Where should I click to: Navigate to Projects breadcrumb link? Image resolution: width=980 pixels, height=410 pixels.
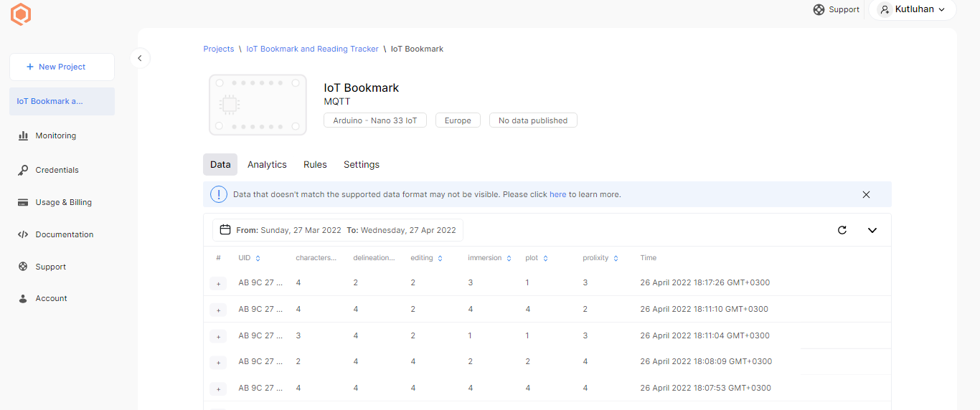(218, 49)
